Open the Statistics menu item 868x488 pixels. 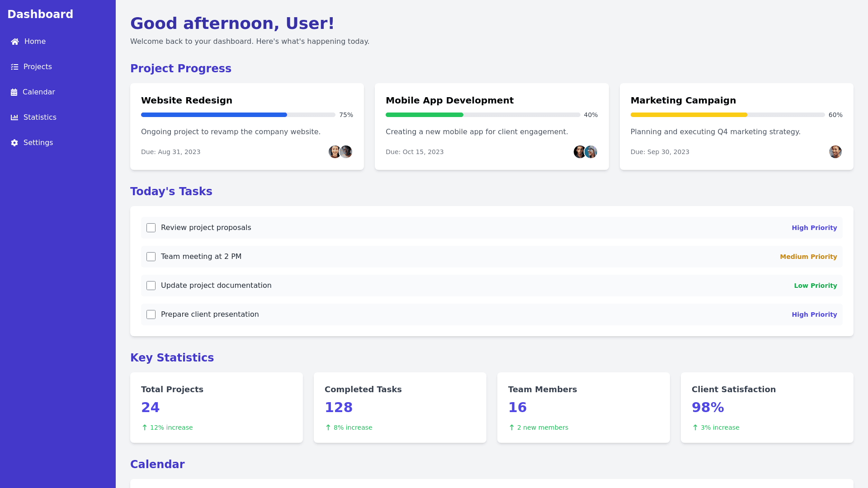coord(40,117)
